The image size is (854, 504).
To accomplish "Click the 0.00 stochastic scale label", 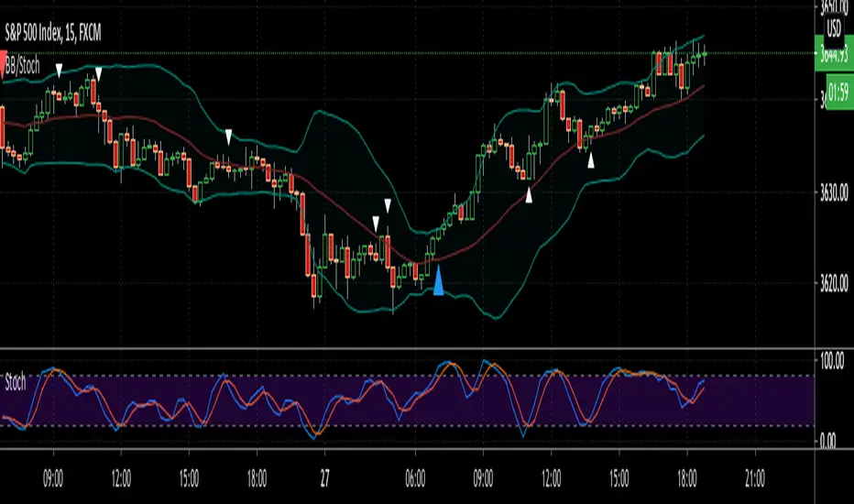I will [x=827, y=440].
